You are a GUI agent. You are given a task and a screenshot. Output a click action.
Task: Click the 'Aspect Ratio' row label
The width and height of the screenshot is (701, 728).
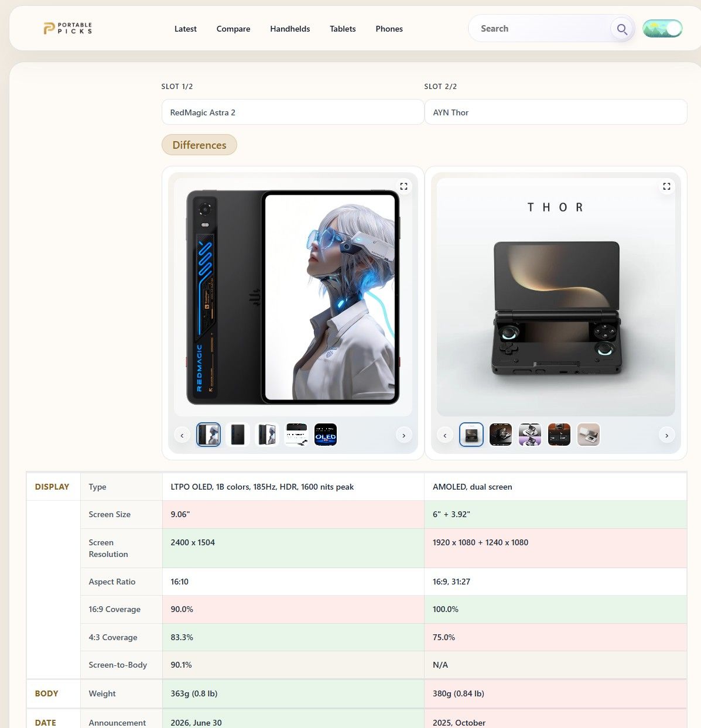tap(112, 582)
